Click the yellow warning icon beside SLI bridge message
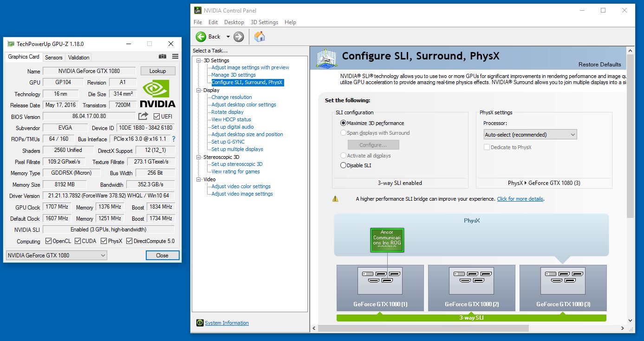Screen dimensions: 644x341 point(335,199)
